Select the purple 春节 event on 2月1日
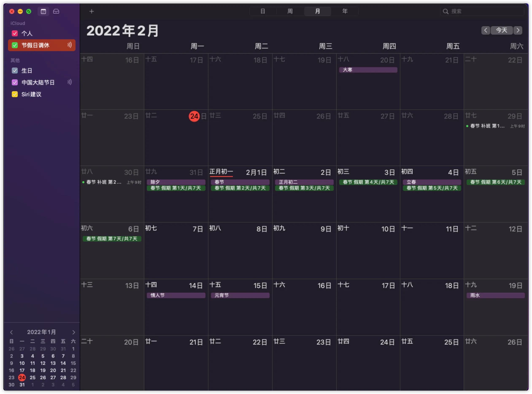The height and width of the screenshot is (394, 532). [240, 182]
